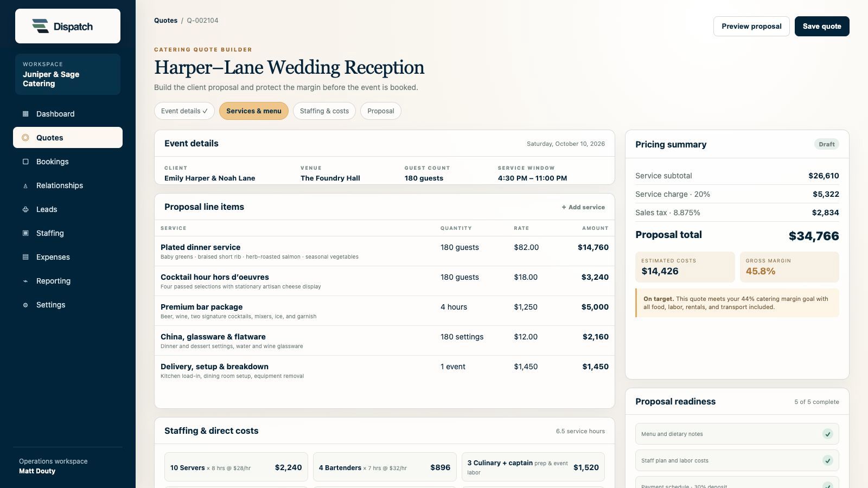Open Dashboard in the sidebar
The height and width of the screenshot is (488, 868).
pos(68,114)
